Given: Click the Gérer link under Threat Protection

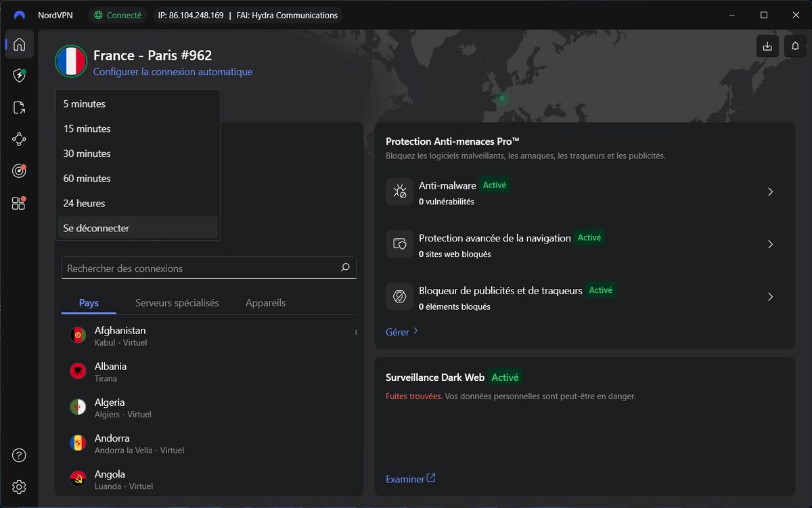Looking at the screenshot, I should (x=398, y=331).
